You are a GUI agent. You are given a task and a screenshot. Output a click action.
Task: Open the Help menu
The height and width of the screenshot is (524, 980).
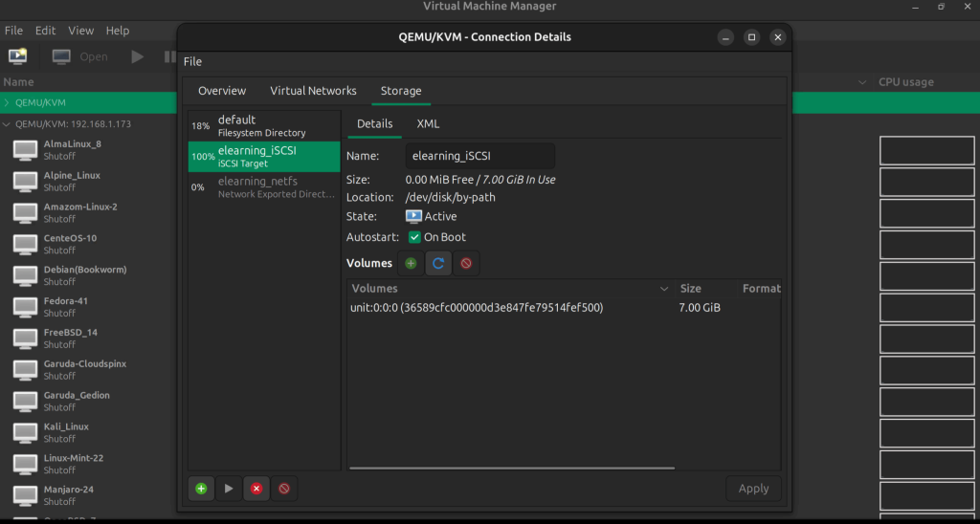[x=118, y=30]
